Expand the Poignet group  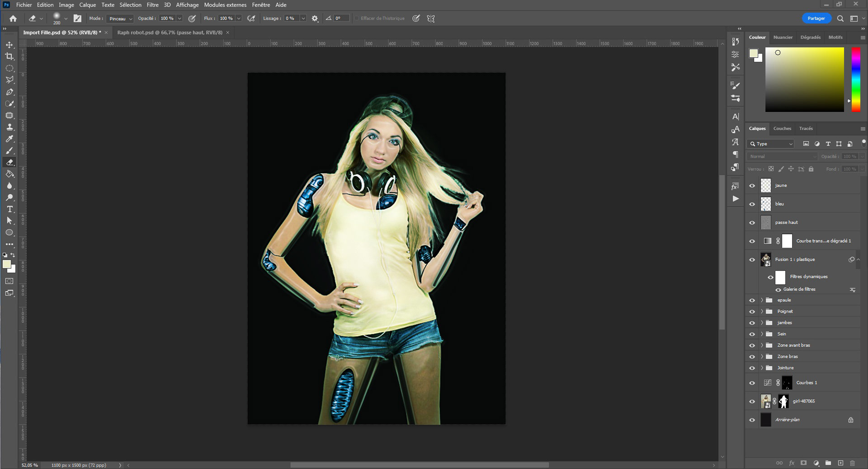(x=762, y=311)
